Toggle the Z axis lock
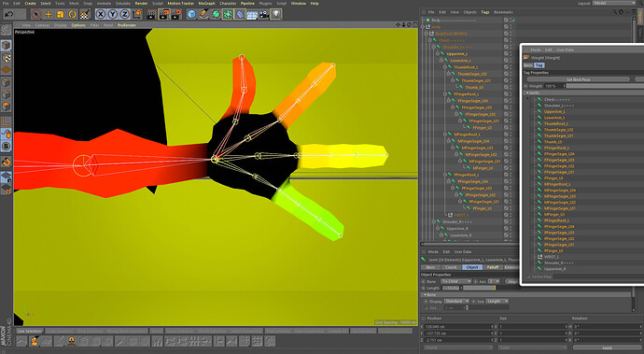The width and height of the screenshot is (644, 354). [124, 14]
